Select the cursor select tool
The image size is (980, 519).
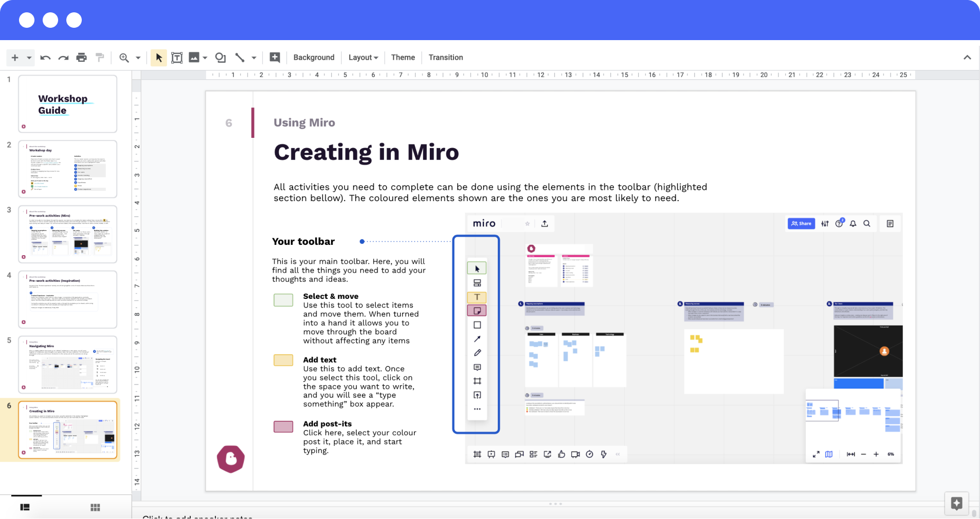coord(159,58)
